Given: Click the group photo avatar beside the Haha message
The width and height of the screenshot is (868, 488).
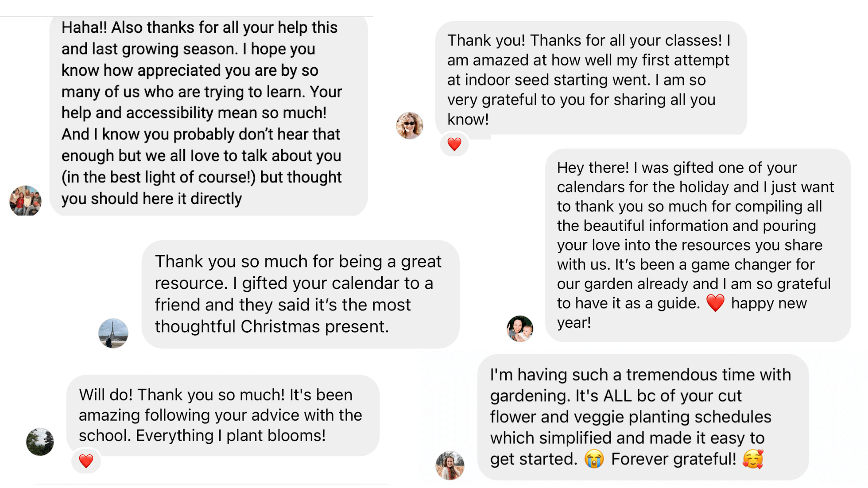Looking at the screenshot, I should [x=25, y=201].
